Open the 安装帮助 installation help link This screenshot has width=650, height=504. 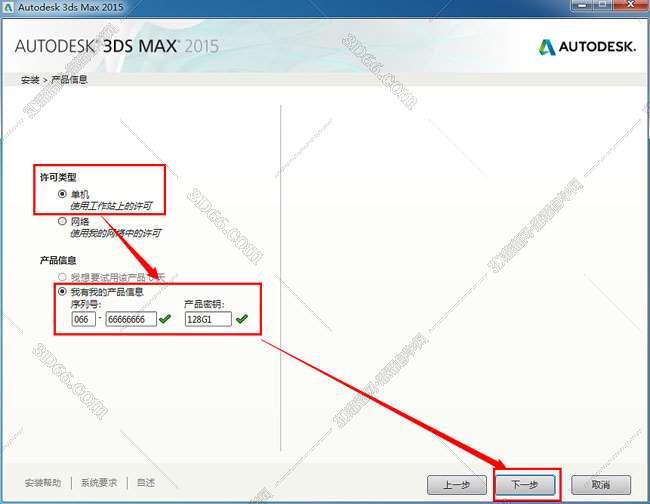pyautogui.click(x=43, y=482)
